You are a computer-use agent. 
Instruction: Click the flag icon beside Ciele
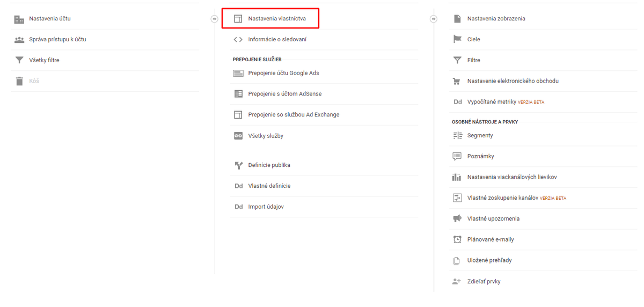[x=457, y=39]
